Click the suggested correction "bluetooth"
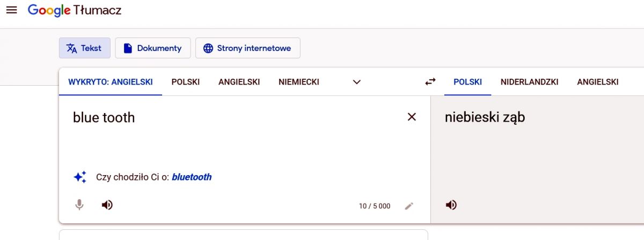The height and width of the screenshot is (240, 644). tap(192, 177)
